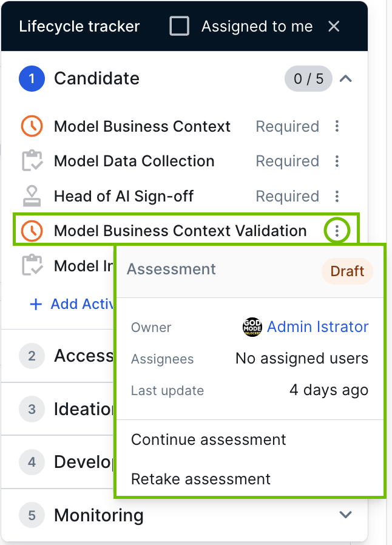Click the stamp icon beside Head of AI Sign-off

coord(32,196)
